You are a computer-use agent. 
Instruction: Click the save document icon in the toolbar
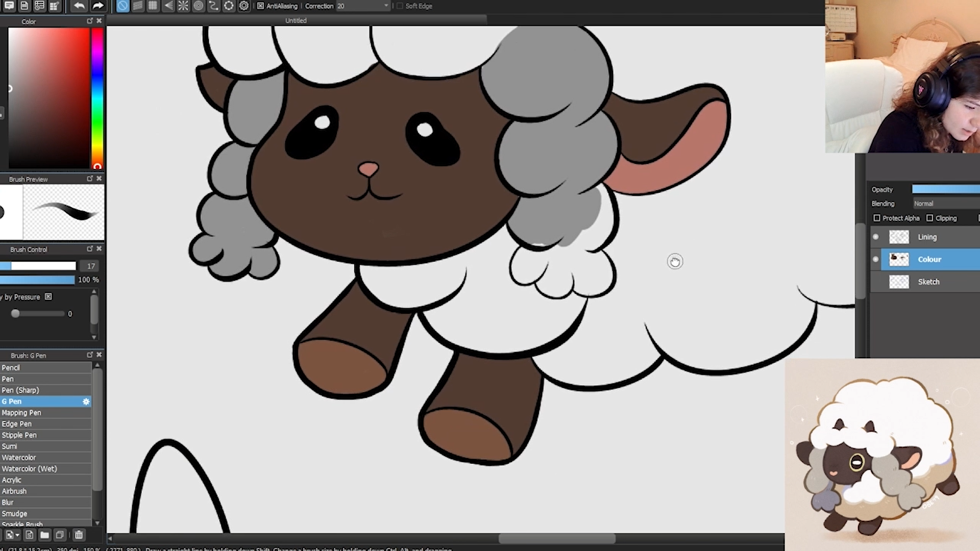pyautogui.click(x=24, y=6)
